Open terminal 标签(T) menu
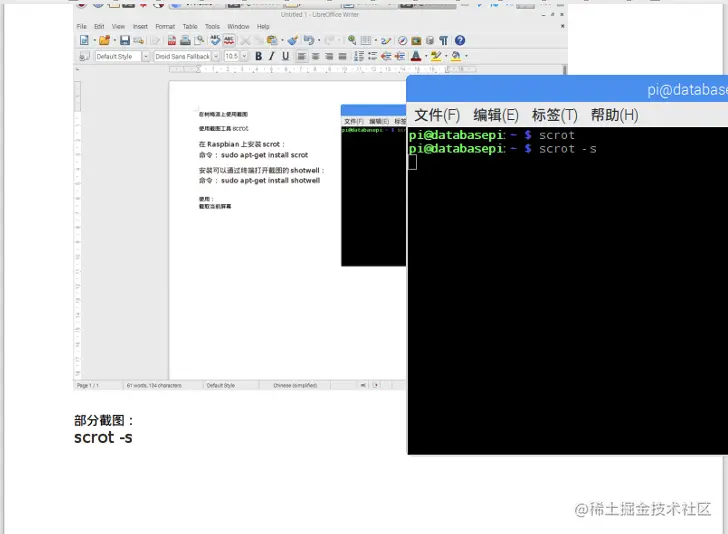 [555, 115]
